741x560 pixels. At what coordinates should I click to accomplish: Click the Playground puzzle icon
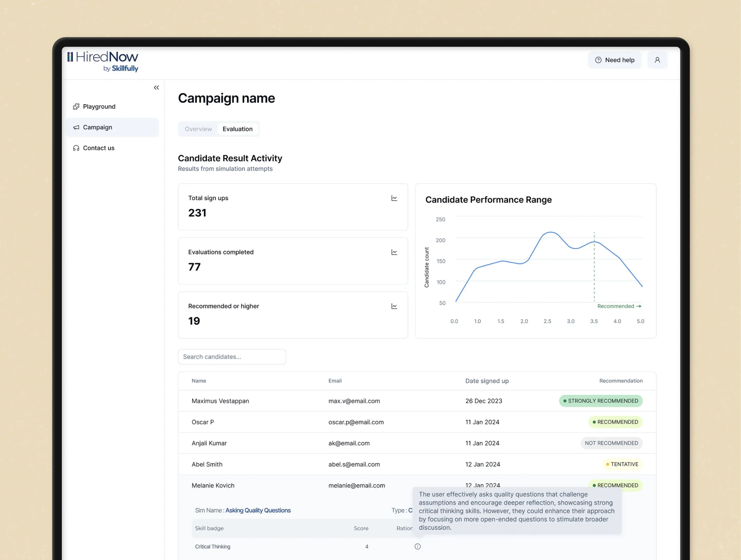pyautogui.click(x=76, y=106)
